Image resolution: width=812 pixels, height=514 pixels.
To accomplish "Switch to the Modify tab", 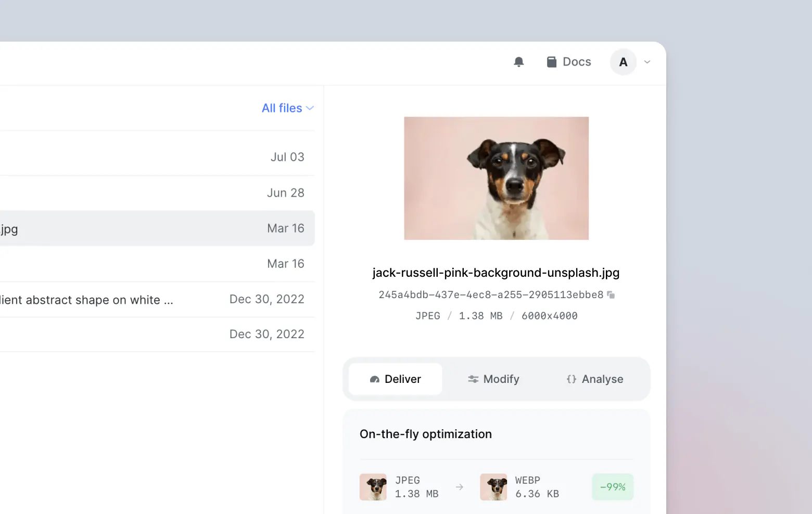I will [493, 379].
